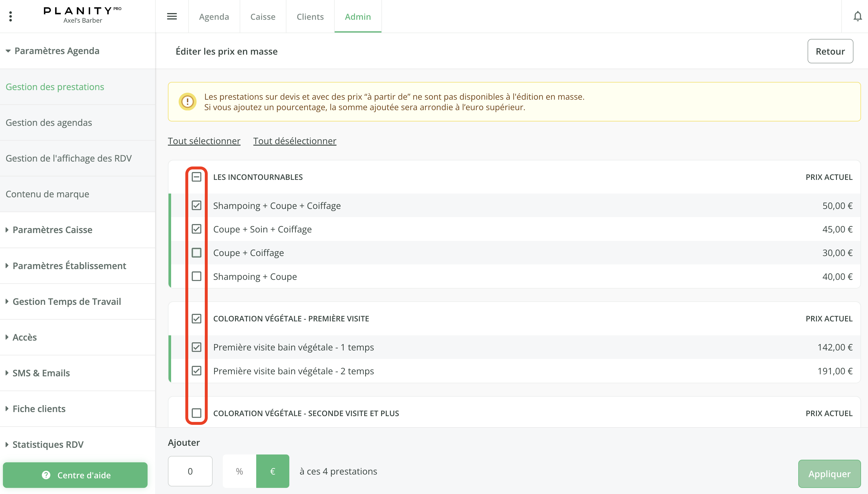Screen dimensions: 868x494
Task: Check the Coupe + Coiffage checkbox
Action: [196, 253]
